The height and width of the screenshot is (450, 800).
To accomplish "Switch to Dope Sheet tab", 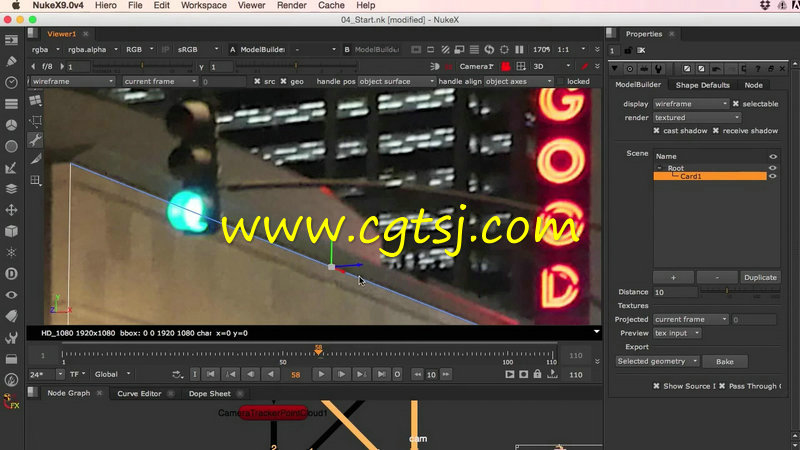I will point(210,393).
